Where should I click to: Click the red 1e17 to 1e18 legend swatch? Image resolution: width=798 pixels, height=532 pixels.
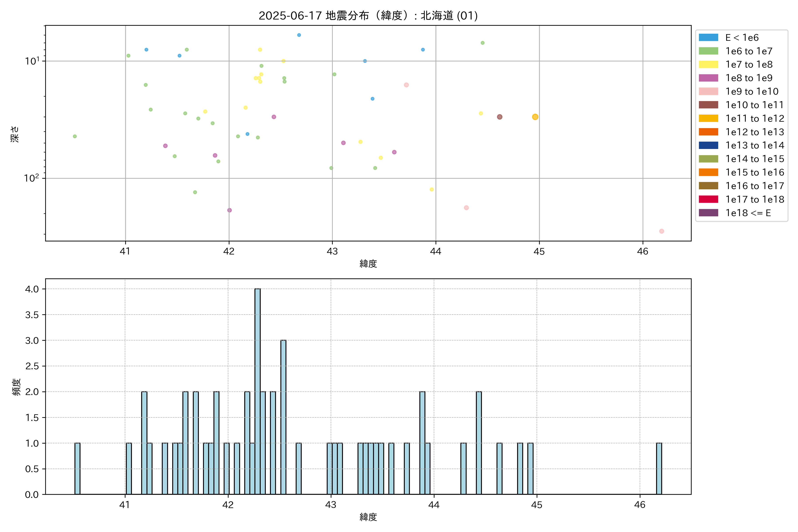point(708,199)
